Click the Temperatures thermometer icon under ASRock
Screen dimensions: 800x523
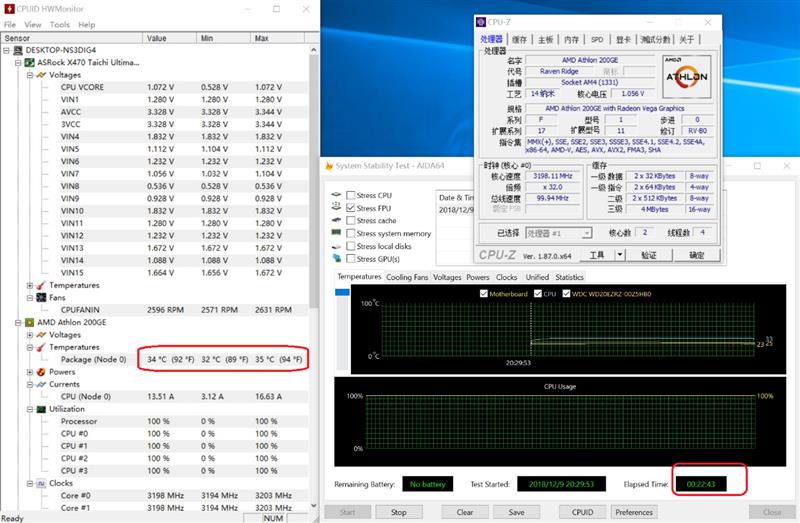point(41,285)
